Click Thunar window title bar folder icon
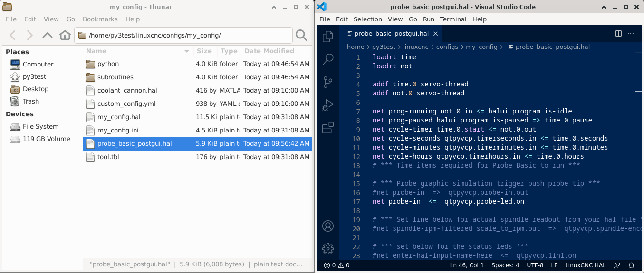The width and height of the screenshot is (644, 273). (7, 7)
